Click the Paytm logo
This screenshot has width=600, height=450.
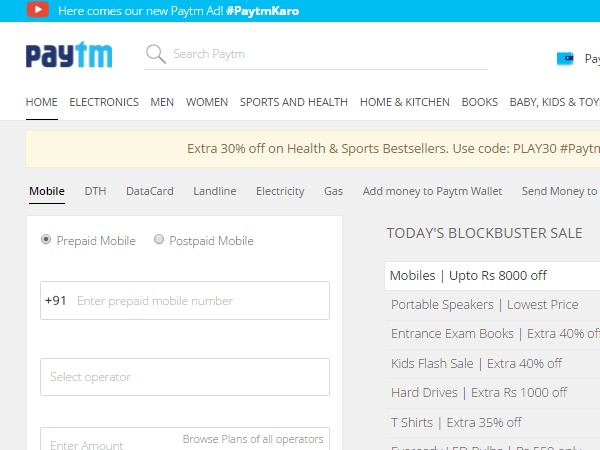[x=68, y=55]
